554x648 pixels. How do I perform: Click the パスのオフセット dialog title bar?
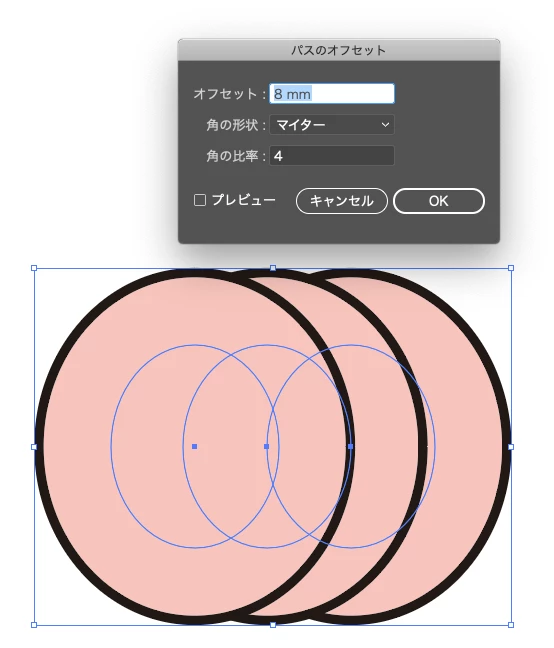339,50
